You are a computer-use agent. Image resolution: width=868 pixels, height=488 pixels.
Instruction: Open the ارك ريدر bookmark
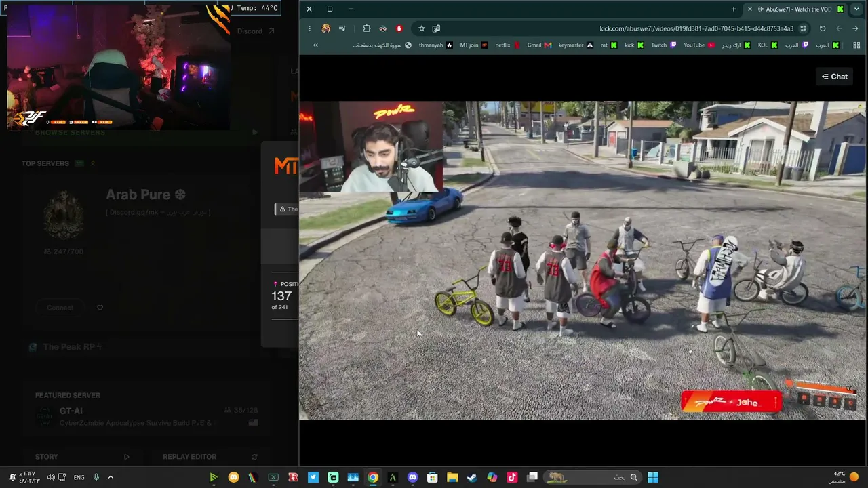click(736, 45)
